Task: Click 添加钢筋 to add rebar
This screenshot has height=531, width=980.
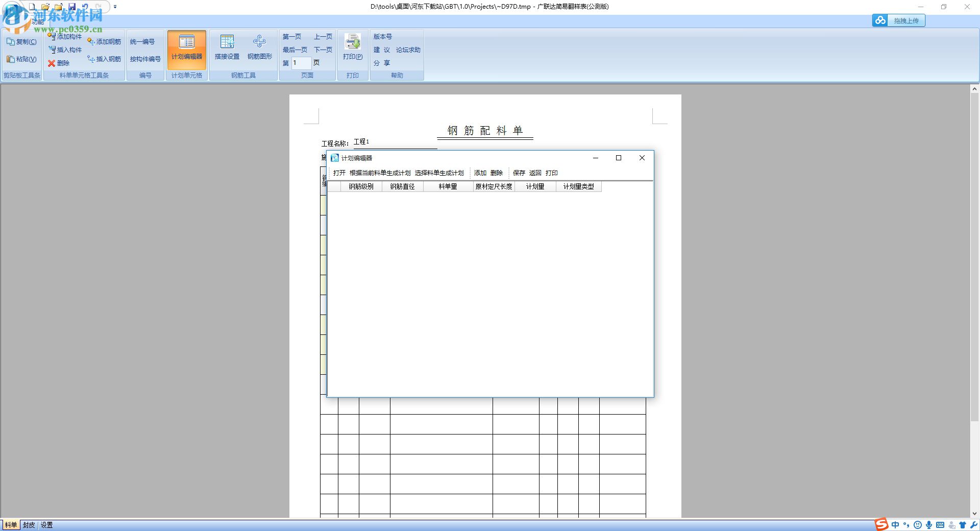Action: pyautogui.click(x=104, y=42)
